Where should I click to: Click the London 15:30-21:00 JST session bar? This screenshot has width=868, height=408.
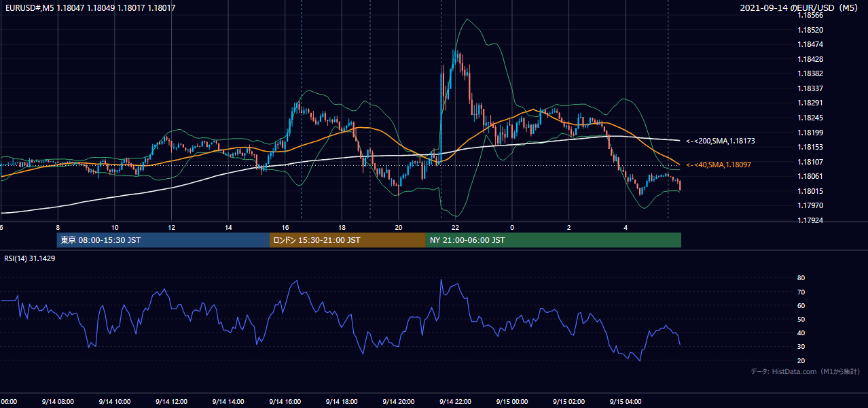pos(348,240)
